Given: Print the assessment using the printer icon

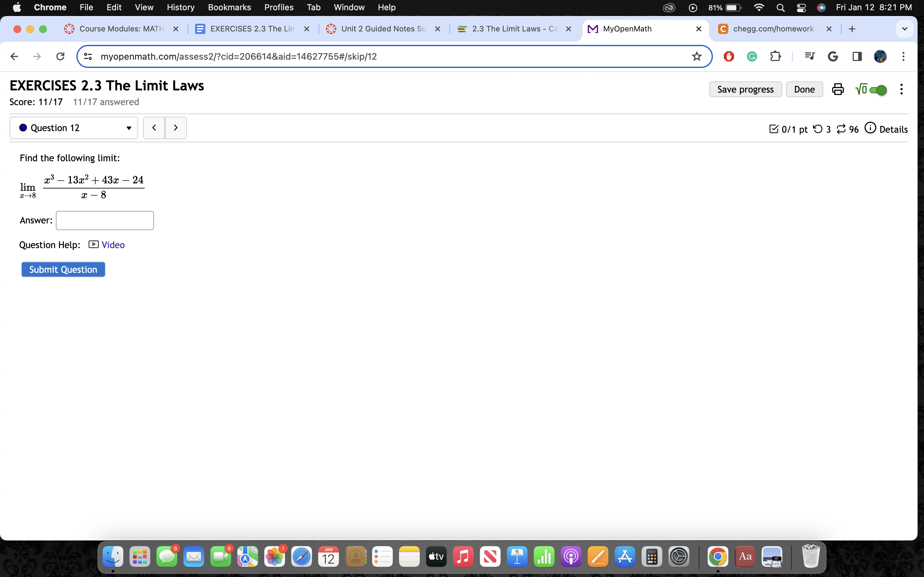Looking at the screenshot, I should (x=838, y=89).
